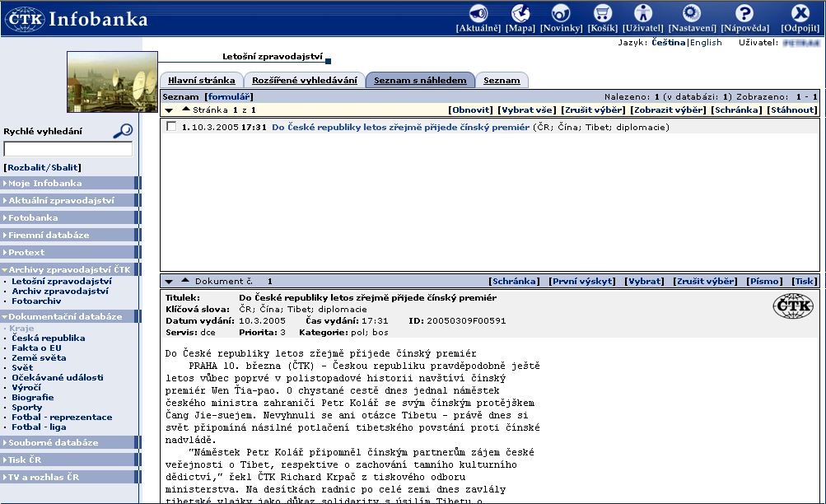Click the Rychlé vyhledávání text field
Screen dimensions: 826x504
click(68, 149)
